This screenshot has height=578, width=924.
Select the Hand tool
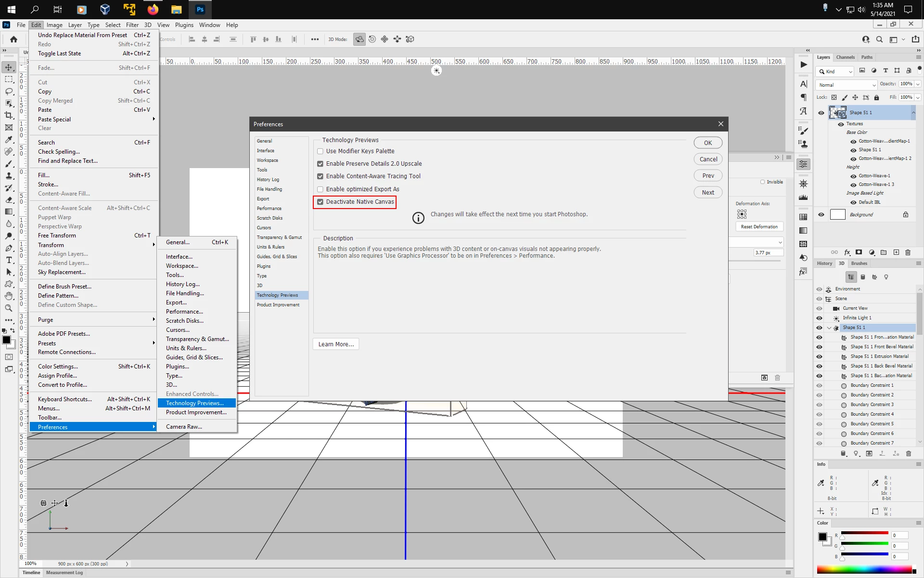[x=9, y=296]
